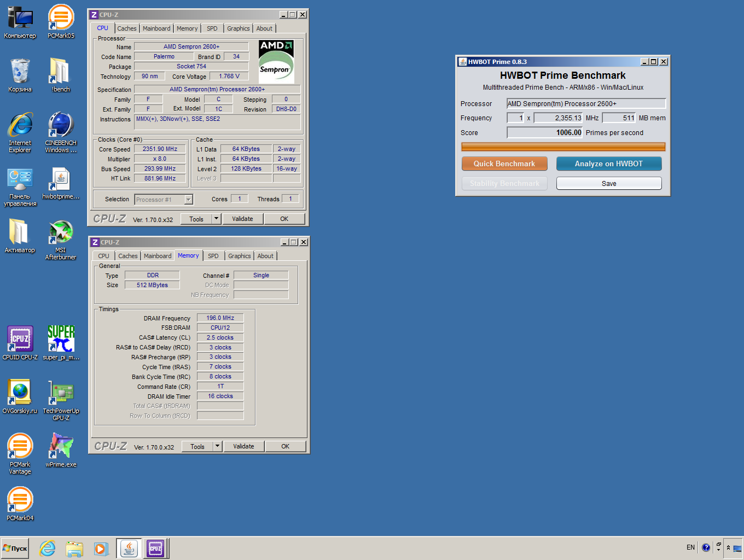Viewport: 744px width, 560px height.
Task: Open the Активатор folder icon
Action: (x=20, y=236)
